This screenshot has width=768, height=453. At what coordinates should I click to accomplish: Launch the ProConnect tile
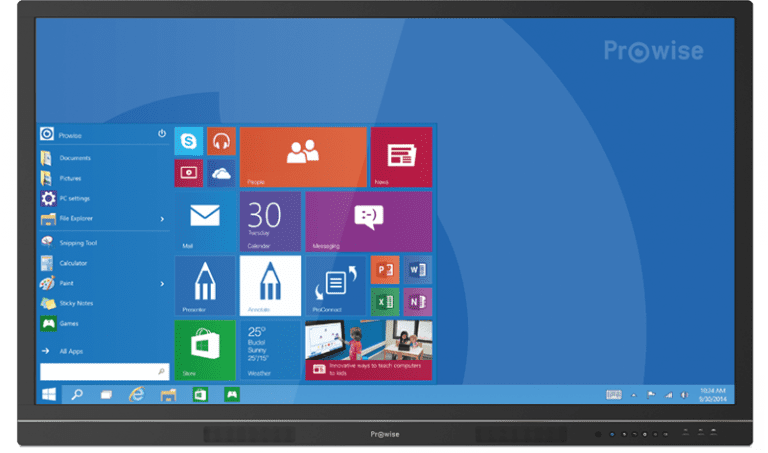(335, 285)
